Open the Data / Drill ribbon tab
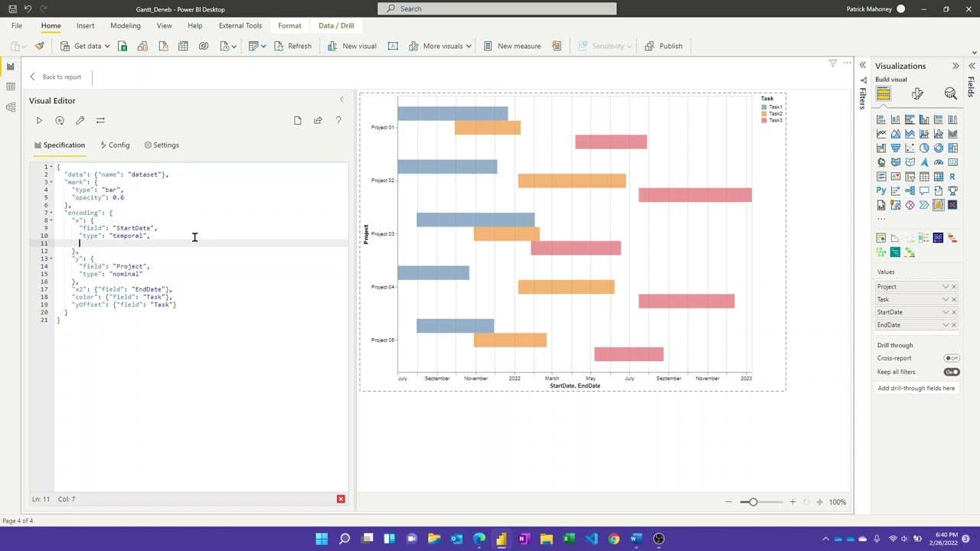 336,25
